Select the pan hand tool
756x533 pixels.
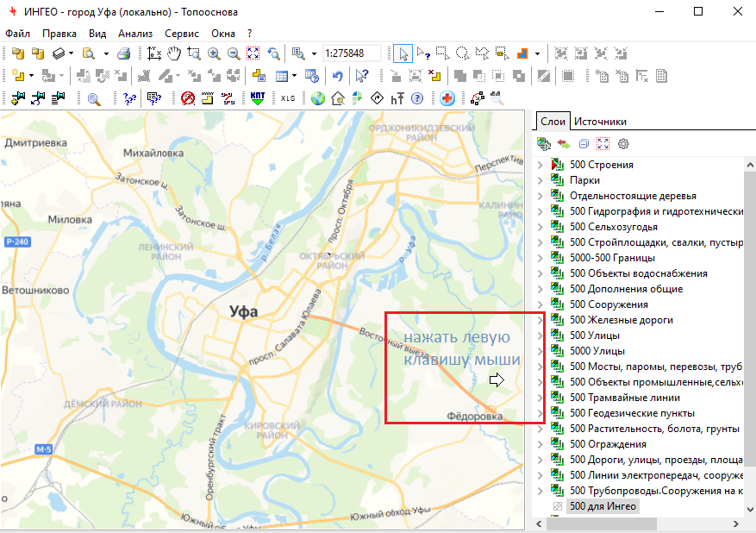click(173, 53)
